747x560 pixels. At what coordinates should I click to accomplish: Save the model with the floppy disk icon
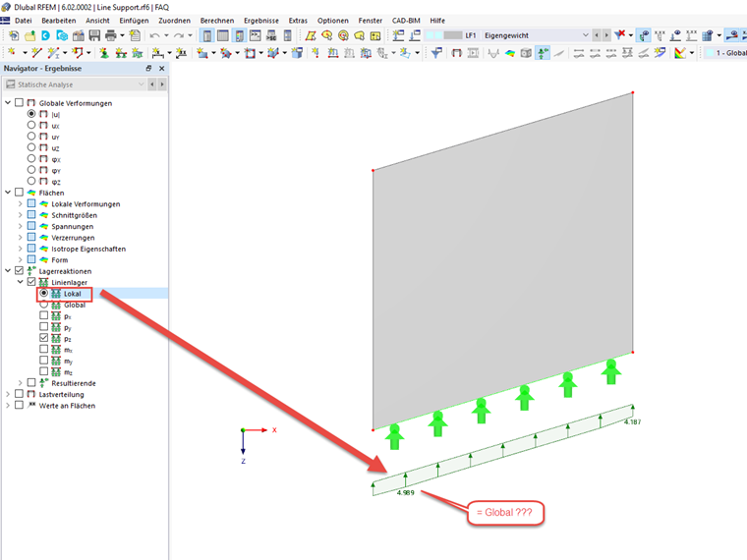94,35
